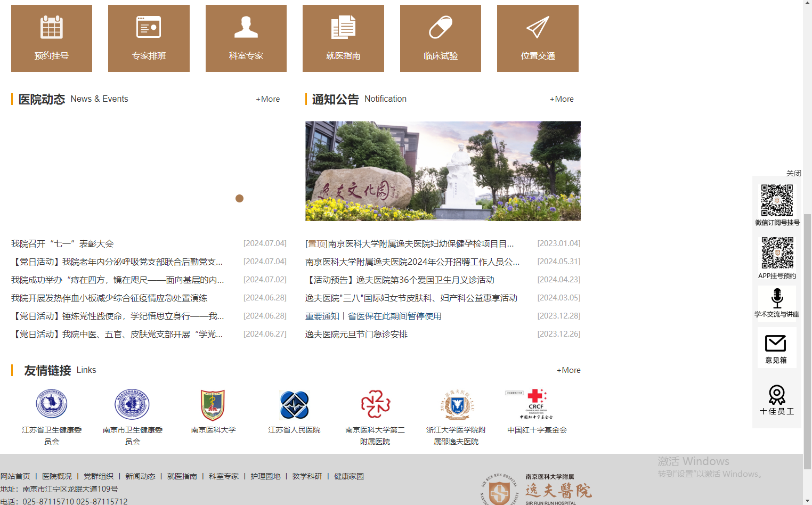Click footer link 护理园地
The height and width of the screenshot is (505, 812).
[x=265, y=476]
